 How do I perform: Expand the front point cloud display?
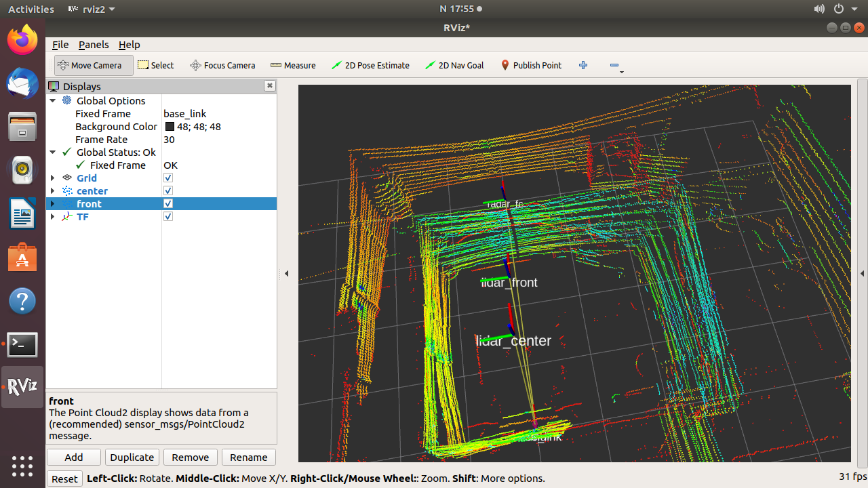(x=53, y=203)
